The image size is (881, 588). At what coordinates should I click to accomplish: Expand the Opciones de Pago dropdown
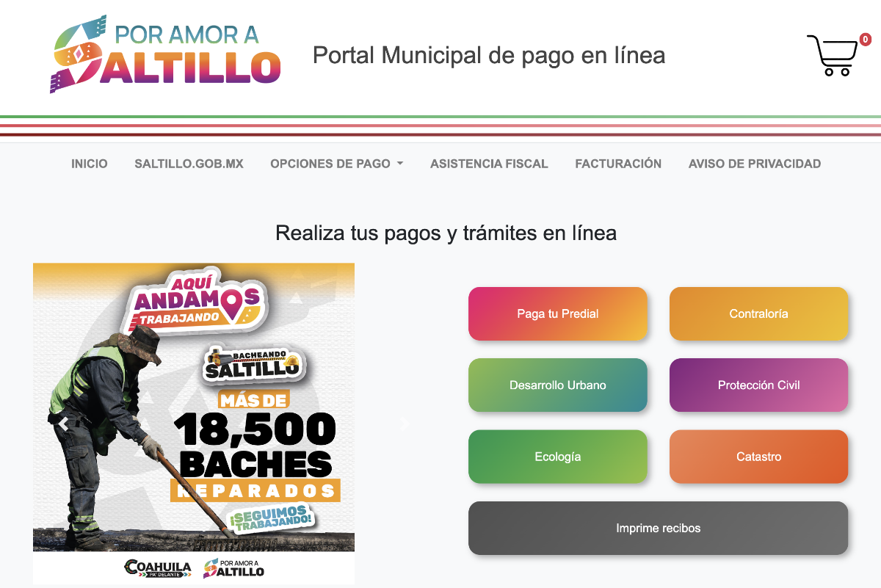click(x=336, y=164)
